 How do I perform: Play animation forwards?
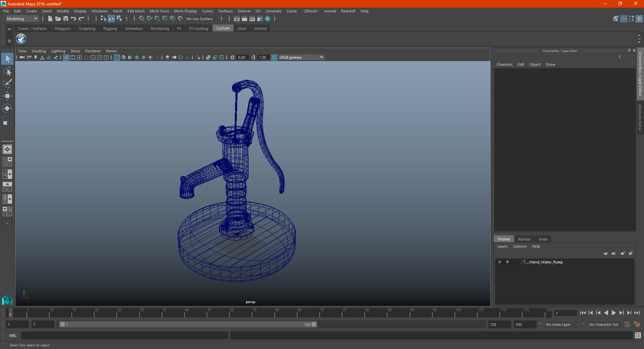point(613,313)
